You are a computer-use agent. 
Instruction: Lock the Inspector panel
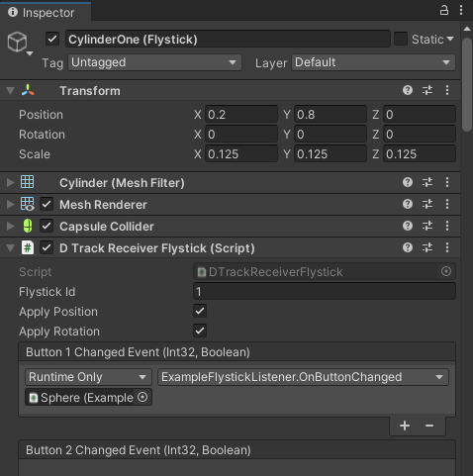(444, 11)
